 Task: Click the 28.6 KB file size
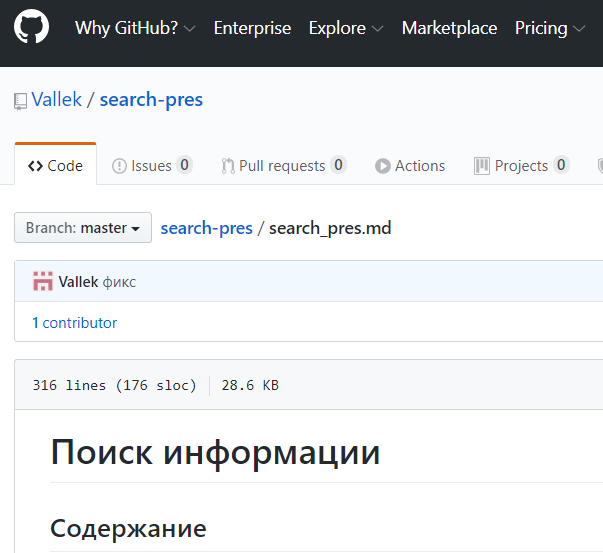[x=250, y=385]
